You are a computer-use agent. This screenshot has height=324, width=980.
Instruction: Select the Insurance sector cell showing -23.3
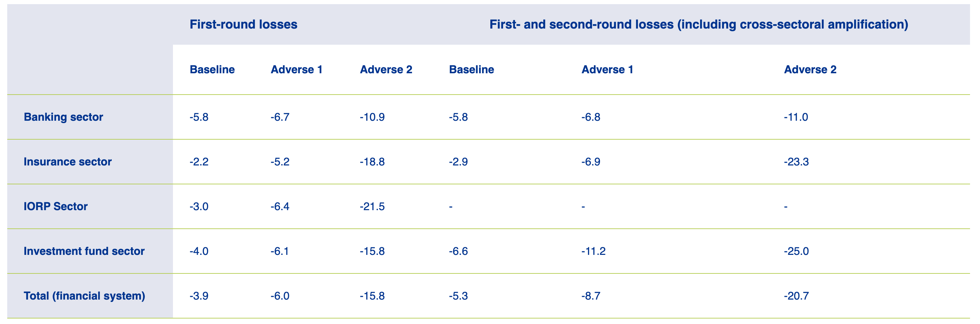click(796, 162)
